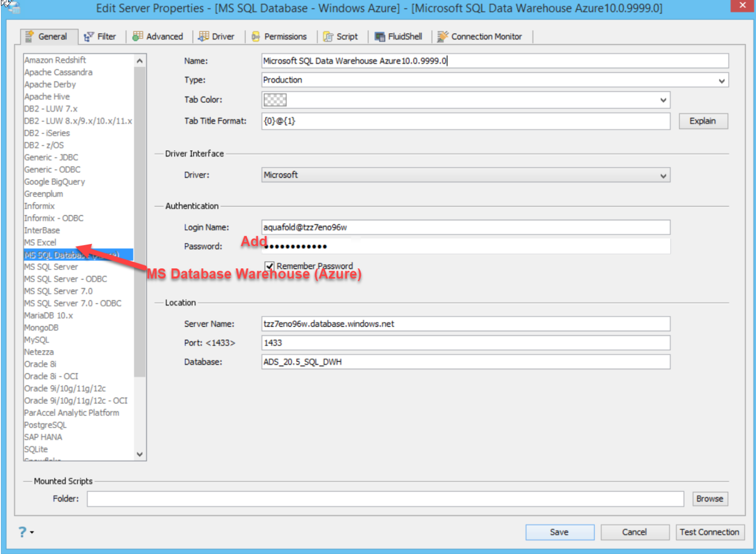Click the FluidShell tab icon
Viewport: 756px width, 554px height.
[x=380, y=36]
